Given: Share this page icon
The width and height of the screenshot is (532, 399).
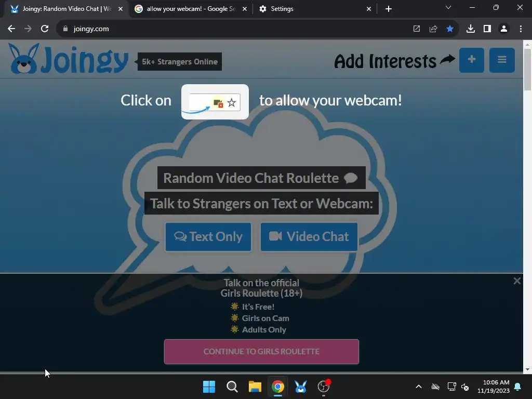Looking at the screenshot, I should [x=433, y=29].
